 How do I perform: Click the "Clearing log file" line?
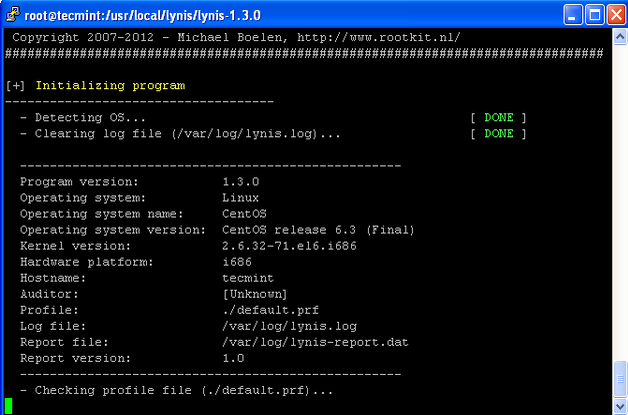click(x=180, y=134)
